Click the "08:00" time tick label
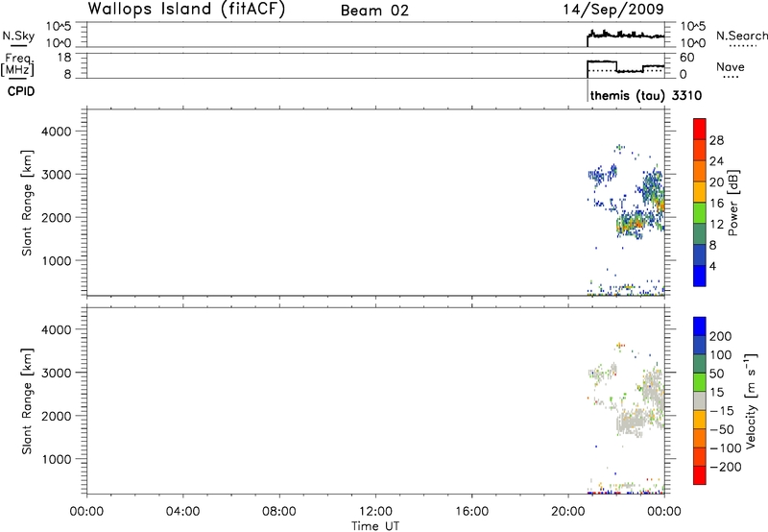This screenshot has width=768, height=532. pyautogui.click(x=279, y=512)
